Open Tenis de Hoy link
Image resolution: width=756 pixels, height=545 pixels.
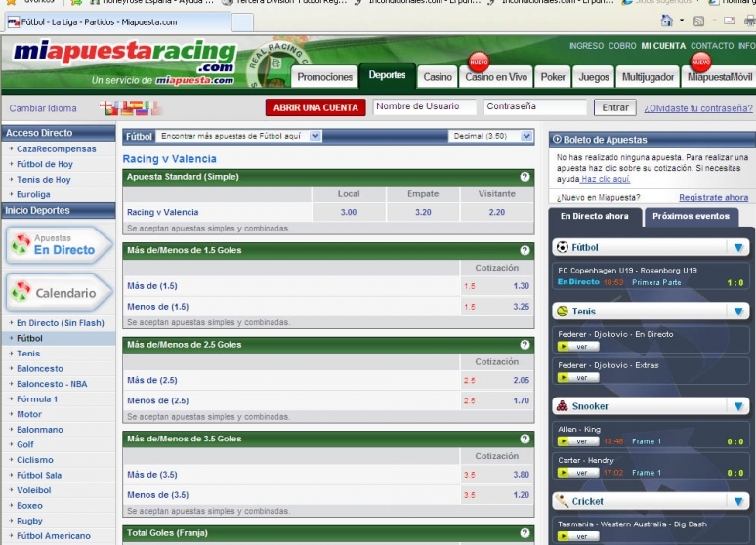coord(44,180)
